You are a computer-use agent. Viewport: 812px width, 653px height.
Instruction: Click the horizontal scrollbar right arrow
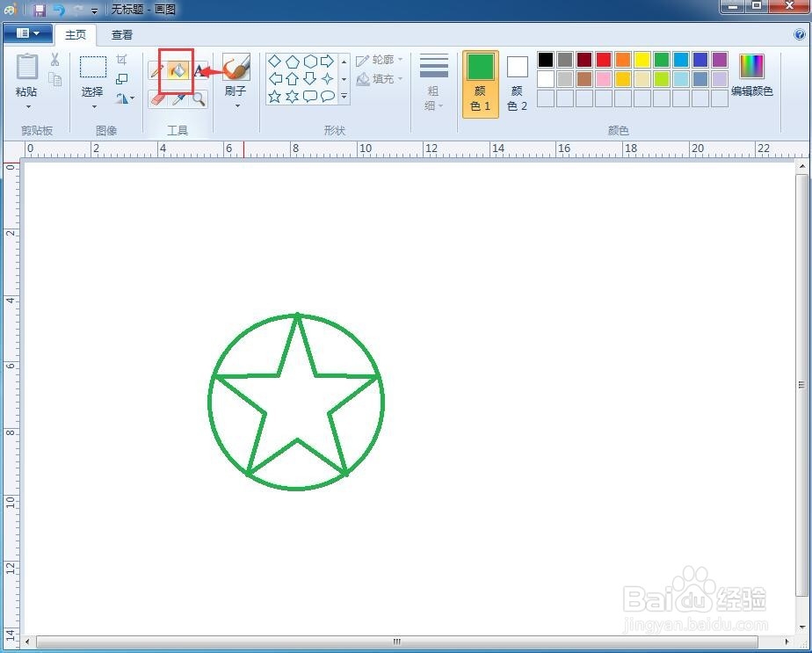(x=787, y=642)
